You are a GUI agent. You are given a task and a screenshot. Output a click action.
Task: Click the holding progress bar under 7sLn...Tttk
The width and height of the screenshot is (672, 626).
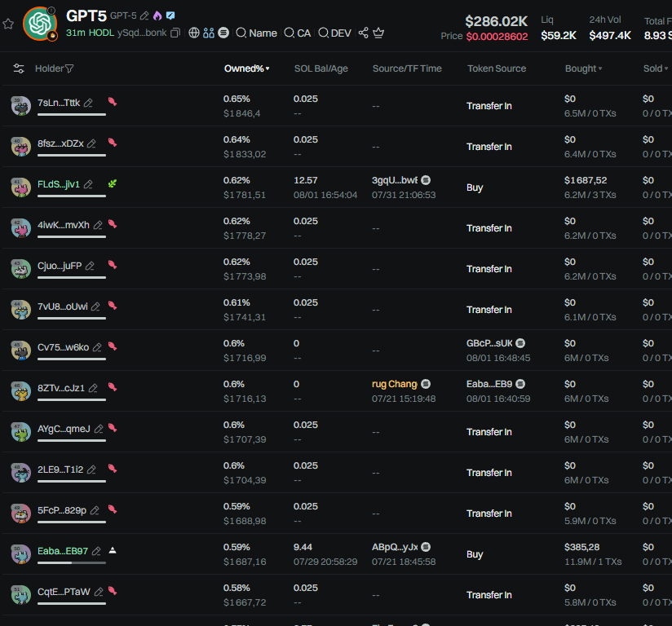(x=72, y=114)
